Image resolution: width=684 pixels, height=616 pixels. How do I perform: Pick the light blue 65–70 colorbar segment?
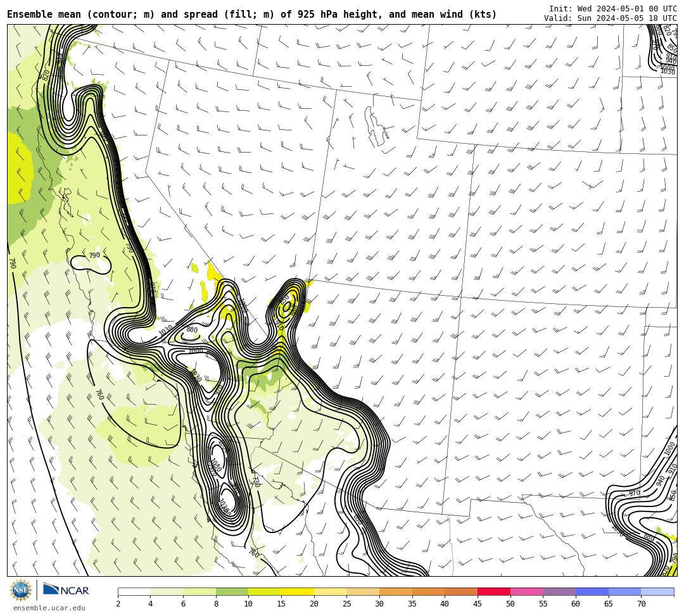coord(624,591)
